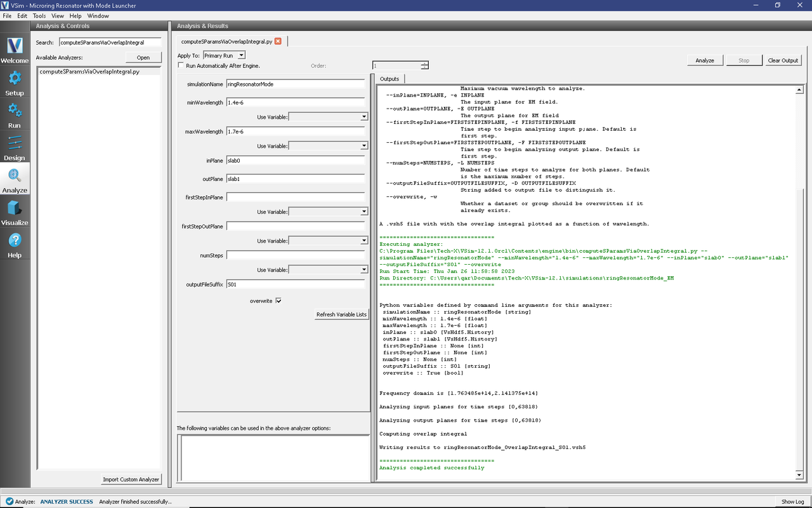812x508 pixels.
Task: Click the Open analyzer button
Action: 143,58
